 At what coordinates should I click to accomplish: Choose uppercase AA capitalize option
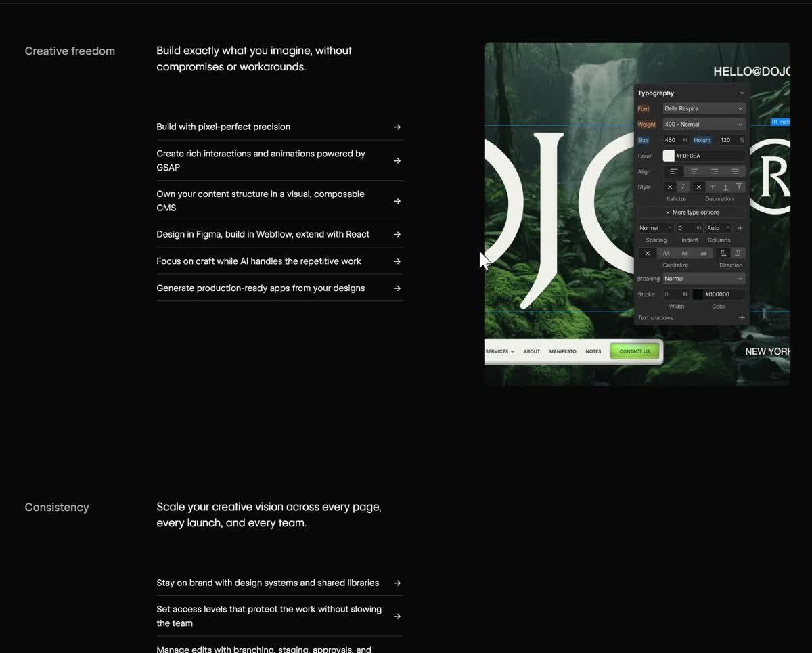click(x=666, y=253)
